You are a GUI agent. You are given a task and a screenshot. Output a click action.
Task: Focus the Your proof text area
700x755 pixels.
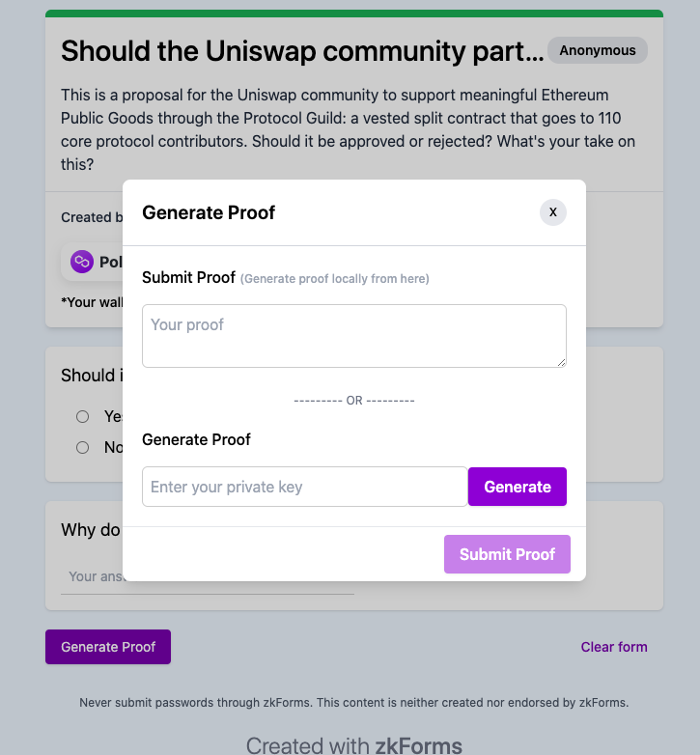tap(353, 335)
